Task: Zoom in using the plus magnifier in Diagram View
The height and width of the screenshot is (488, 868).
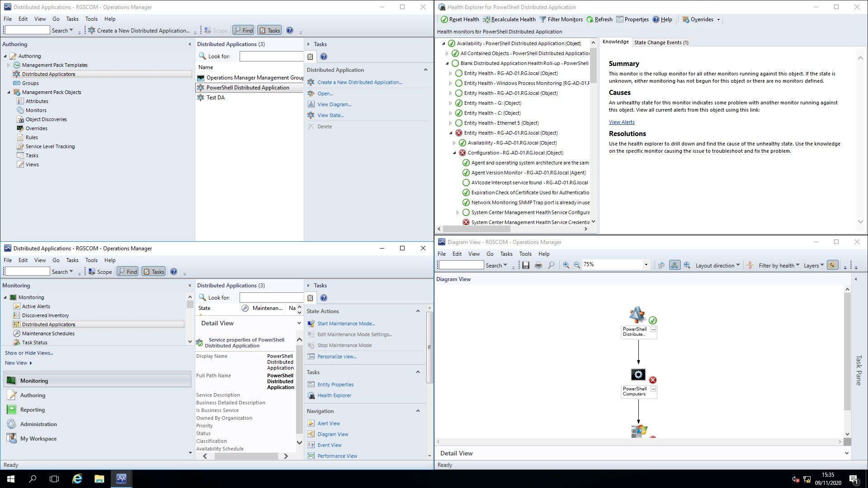Action: [566, 265]
